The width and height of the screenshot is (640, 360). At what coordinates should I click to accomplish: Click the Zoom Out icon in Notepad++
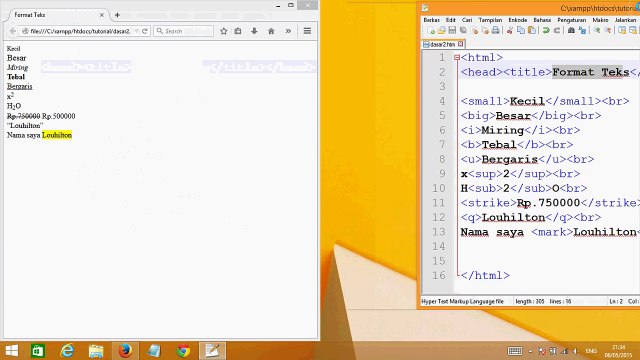point(607,31)
